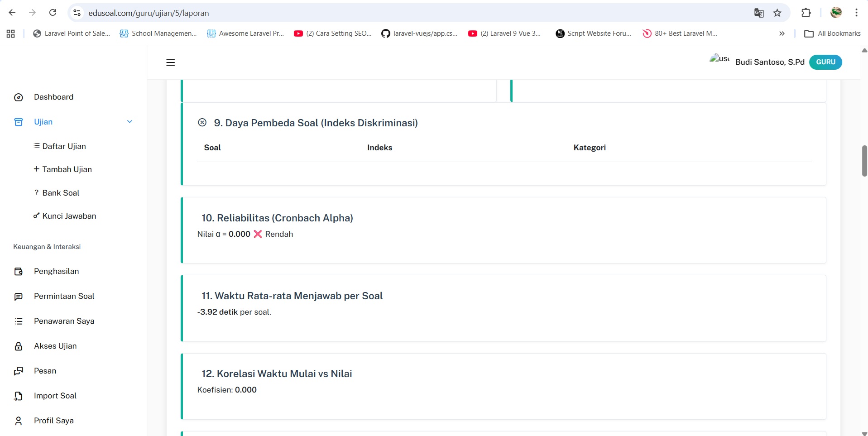Click the Dashboard gauge icon
The width and height of the screenshot is (868, 436).
tap(19, 97)
